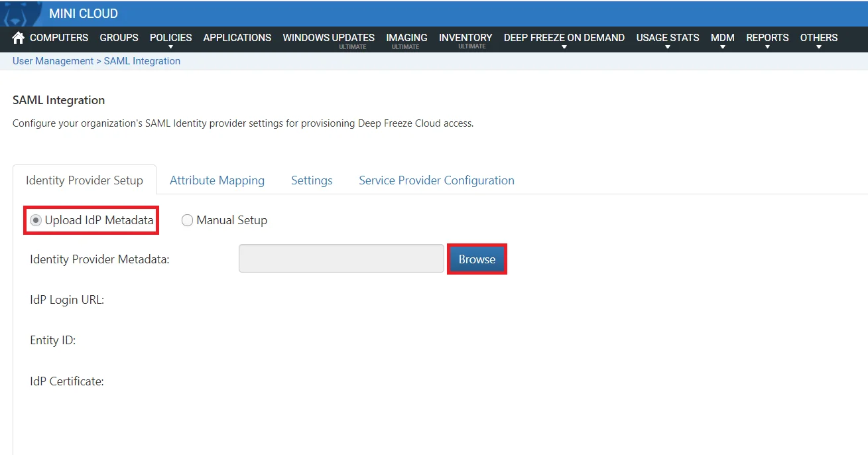Open the Service Provider Configuration tab
This screenshot has width=868, height=455.
pyautogui.click(x=436, y=180)
